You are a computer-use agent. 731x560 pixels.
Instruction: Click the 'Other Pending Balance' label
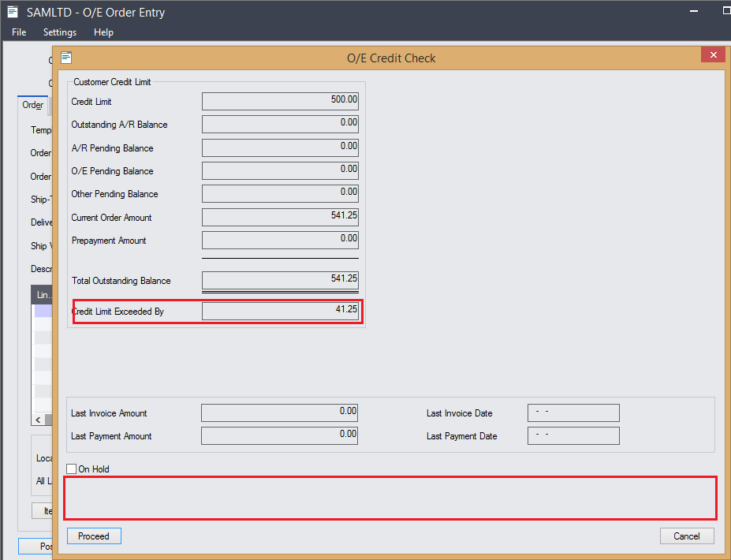(114, 194)
